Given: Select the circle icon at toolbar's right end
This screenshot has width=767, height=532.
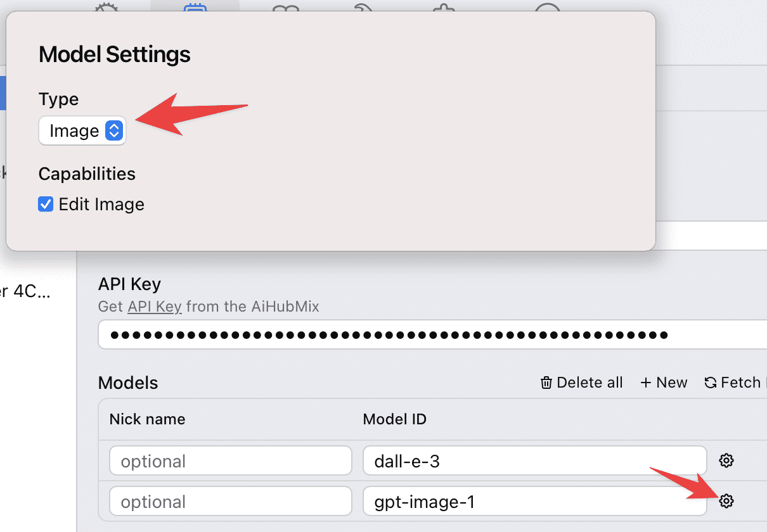Looking at the screenshot, I should pyautogui.click(x=548, y=6).
